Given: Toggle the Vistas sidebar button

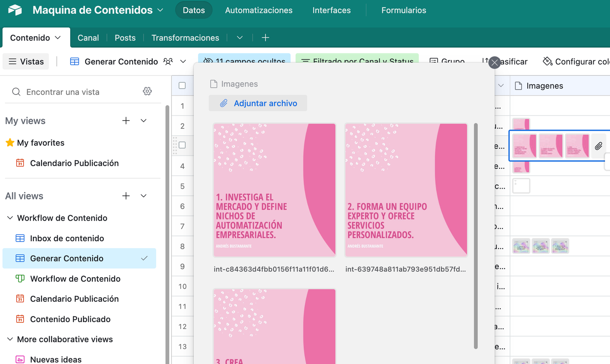Looking at the screenshot, I should click(x=26, y=61).
